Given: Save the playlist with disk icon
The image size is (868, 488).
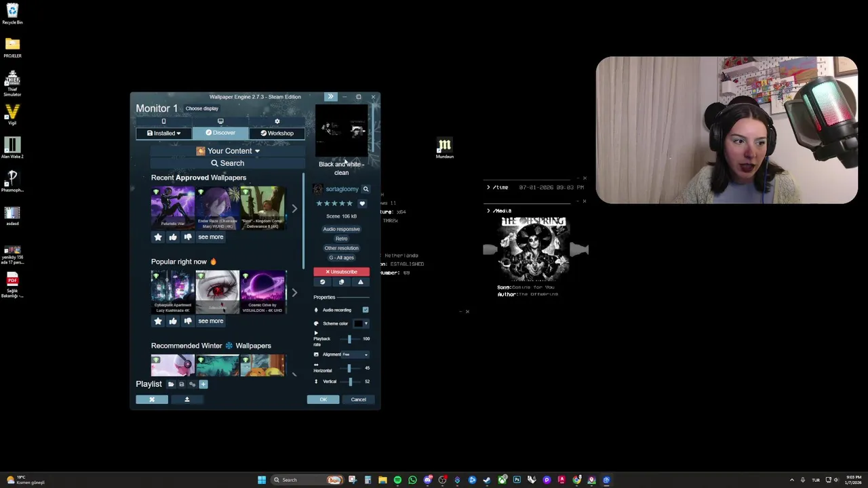Looking at the screenshot, I should 181,384.
